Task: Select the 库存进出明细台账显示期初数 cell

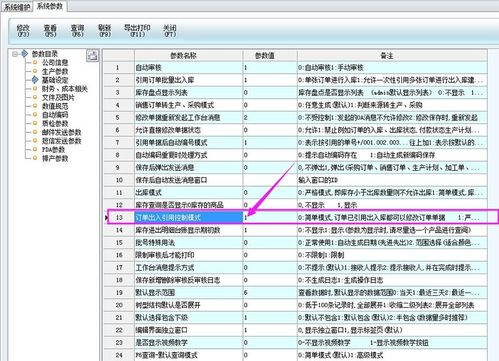Action: point(189,230)
